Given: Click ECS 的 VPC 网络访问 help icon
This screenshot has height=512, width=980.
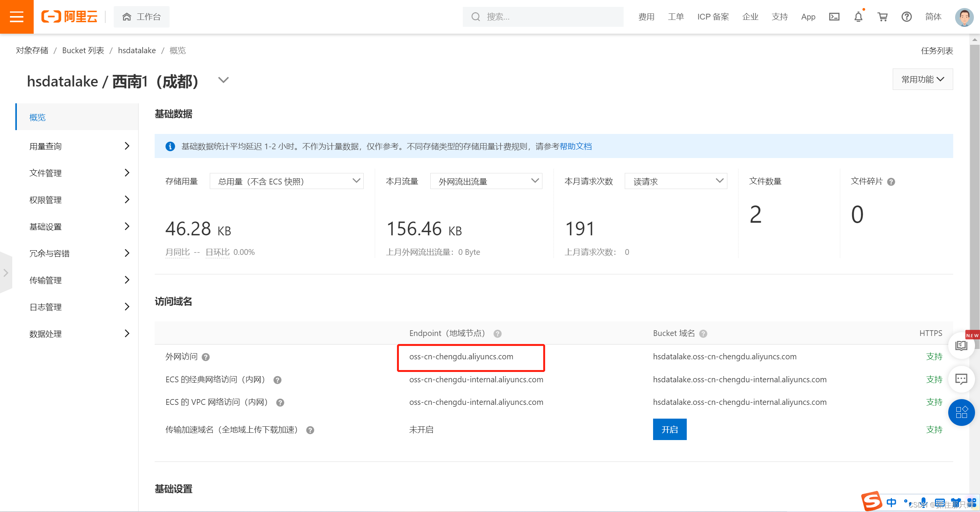Looking at the screenshot, I should (280, 403).
